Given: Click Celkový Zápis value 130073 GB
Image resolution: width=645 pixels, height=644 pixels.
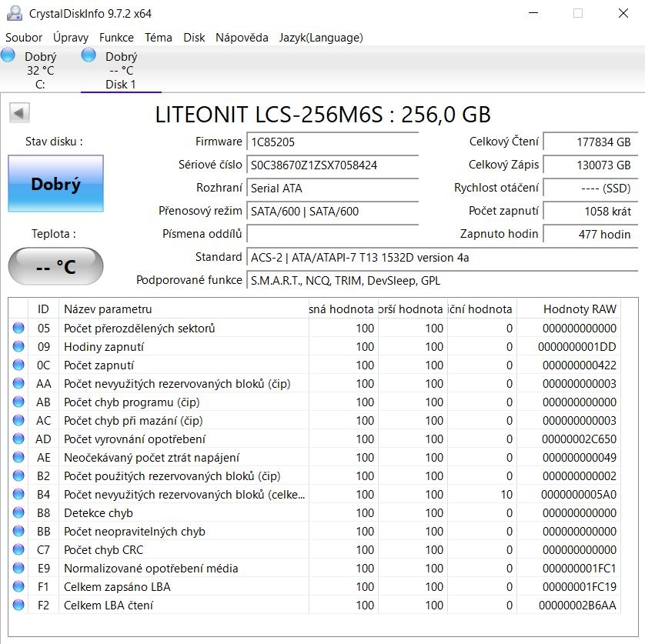Looking at the screenshot, I should pos(590,165).
